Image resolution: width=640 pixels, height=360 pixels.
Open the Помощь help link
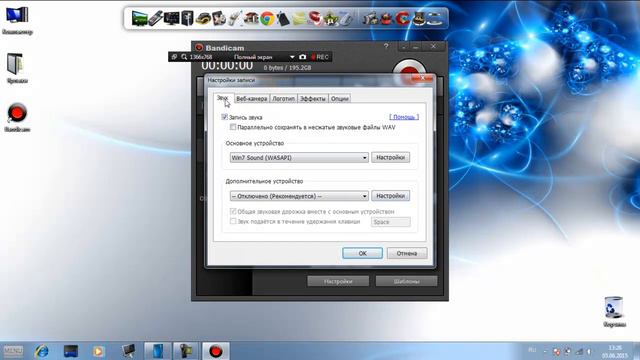[x=404, y=117]
